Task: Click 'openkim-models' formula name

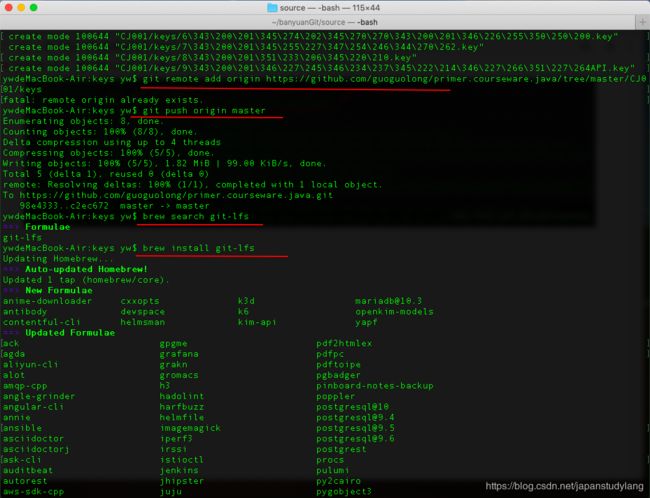Action: click(394, 311)
